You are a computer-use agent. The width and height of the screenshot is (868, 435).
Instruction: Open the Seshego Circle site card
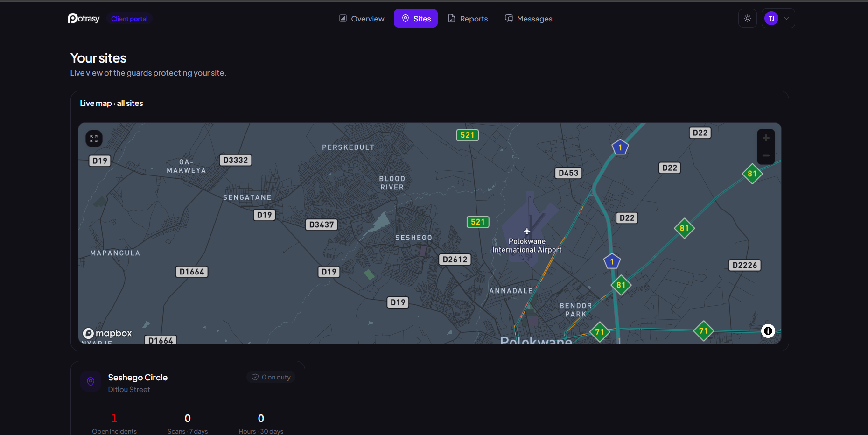coord(188,398)
